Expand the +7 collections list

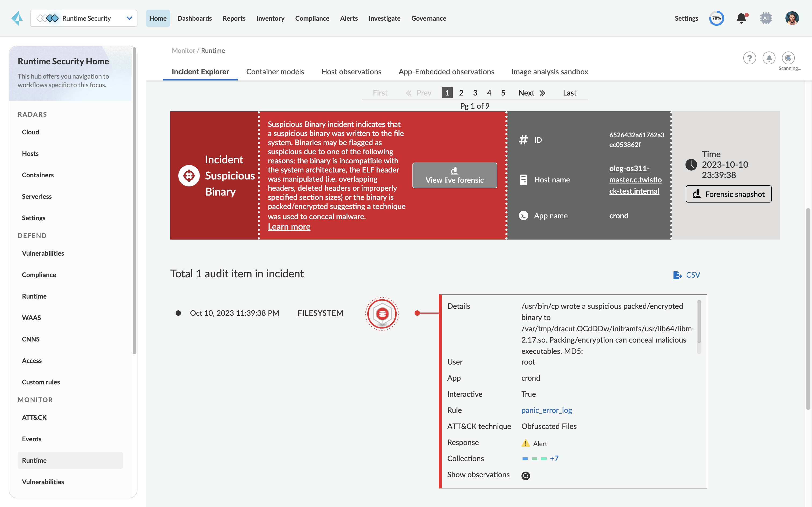click(x=554, y=458)
